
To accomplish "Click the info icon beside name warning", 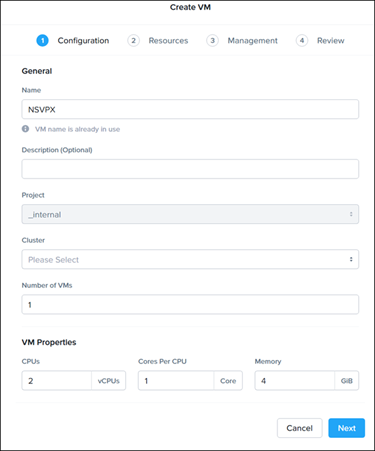I will pos(25,129).
